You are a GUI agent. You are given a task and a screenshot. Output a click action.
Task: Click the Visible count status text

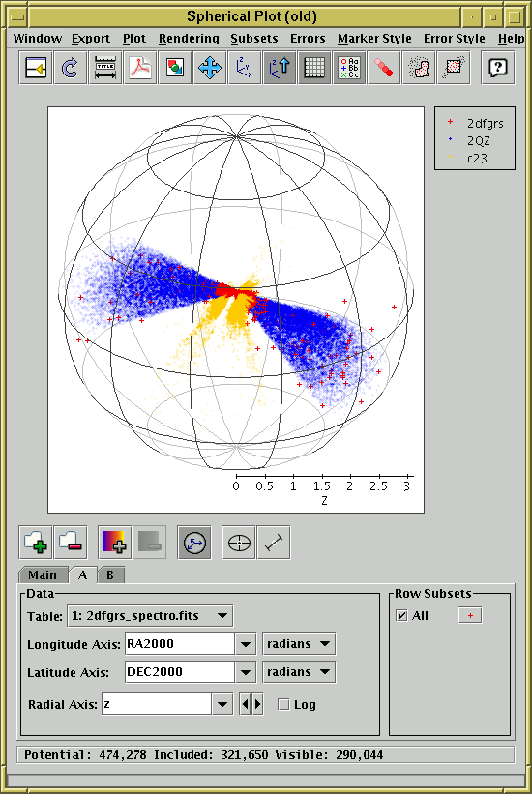point(329,755)
